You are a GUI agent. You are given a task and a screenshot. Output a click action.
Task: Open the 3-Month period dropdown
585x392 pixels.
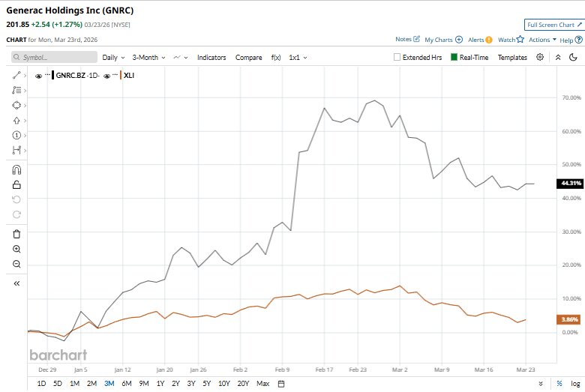point(148,58)
